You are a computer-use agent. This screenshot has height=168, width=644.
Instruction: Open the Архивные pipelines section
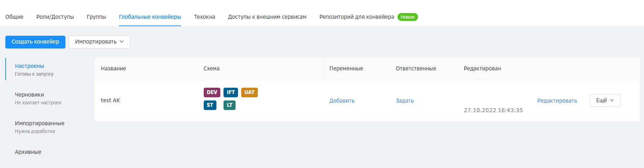click(28, 152)
